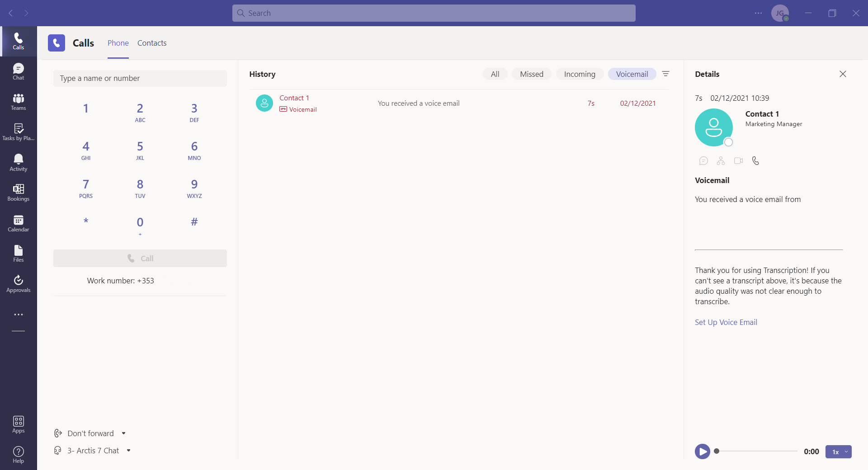Dial digit 6 MNO on keypad
Viewport: 868px width, 470px height.
[x=194, y=150]
